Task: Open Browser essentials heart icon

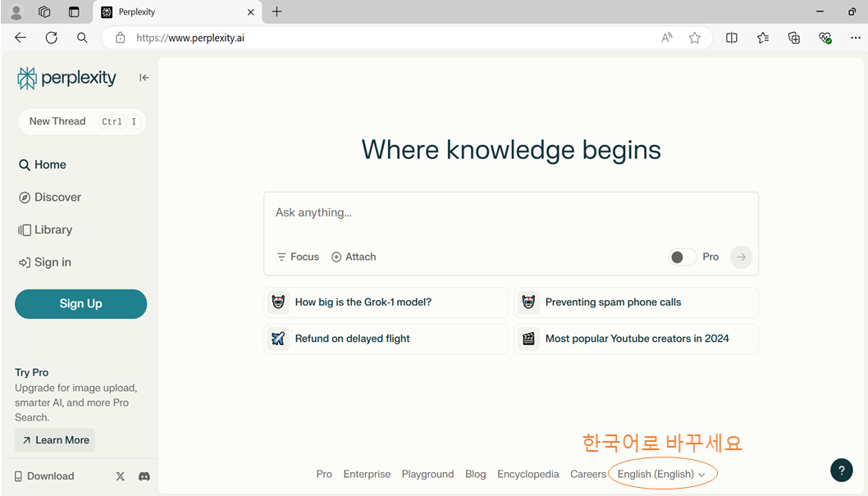Action: [x=825, y=38]
